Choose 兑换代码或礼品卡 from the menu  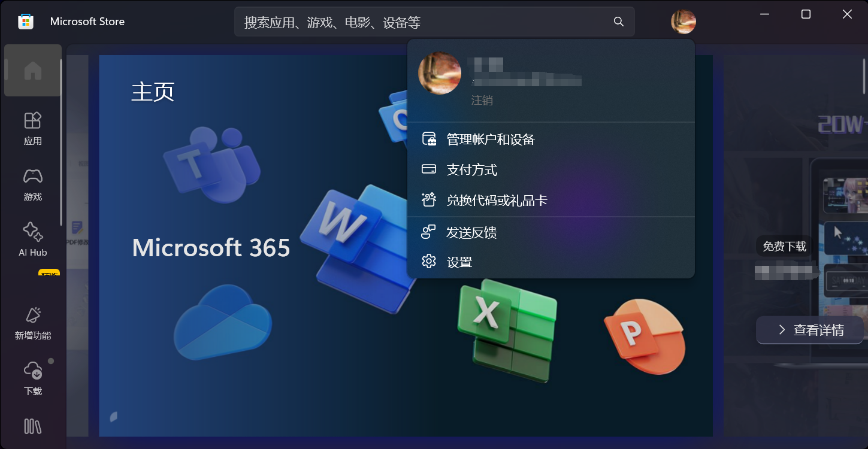pos(551,201)
